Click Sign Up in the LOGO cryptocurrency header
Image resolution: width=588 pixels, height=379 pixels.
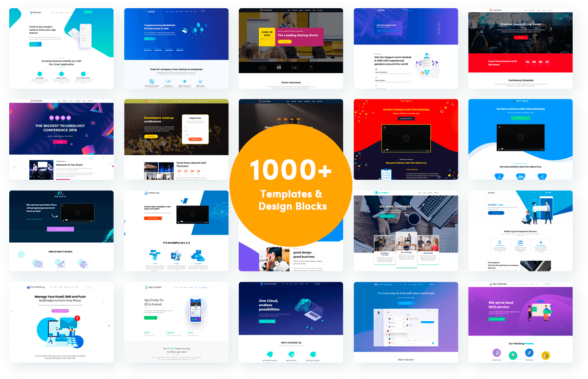[x=203, y=11]
